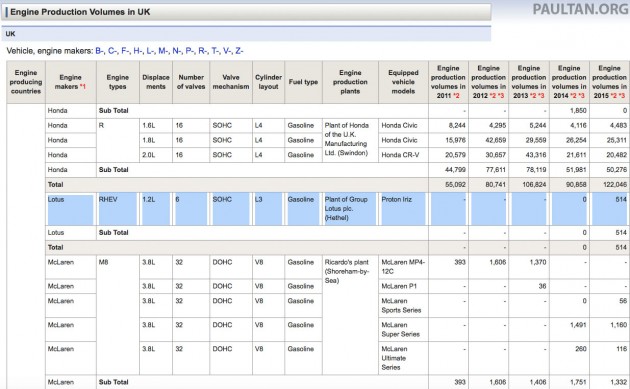Select the N- makers link

click(x=177, y=51)
